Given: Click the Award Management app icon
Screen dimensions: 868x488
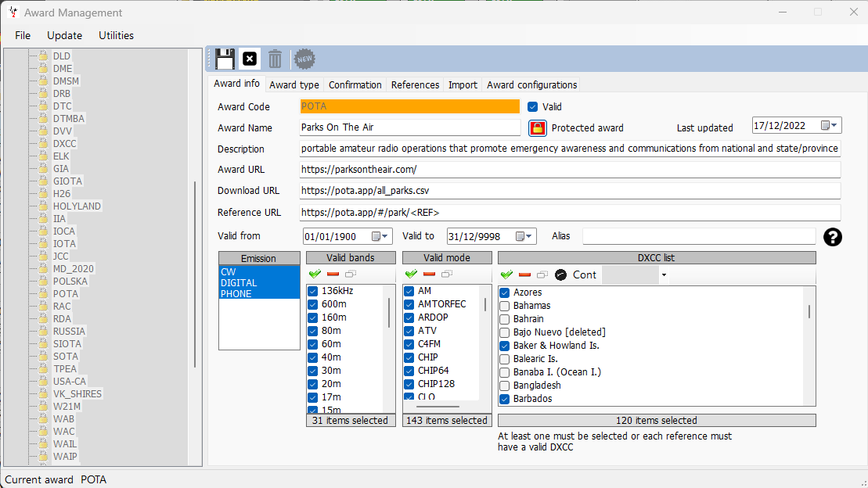Looking at the screenshot, I should [x=13, y=13].
